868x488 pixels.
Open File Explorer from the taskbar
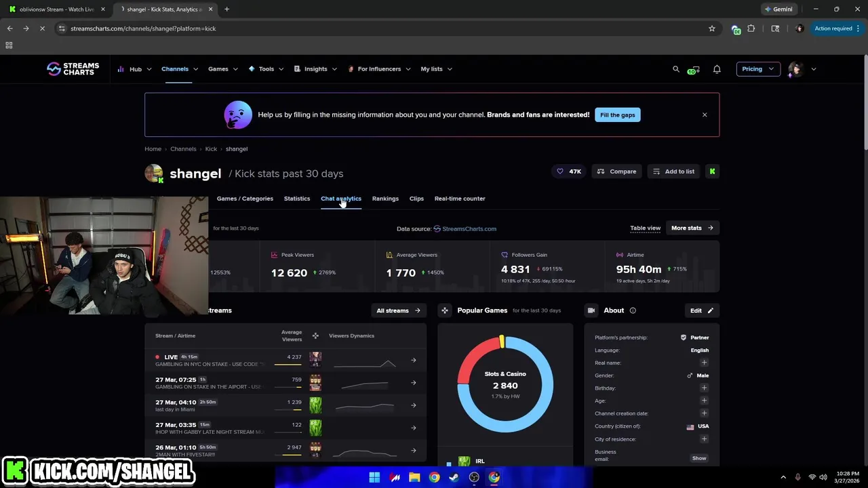414,477
